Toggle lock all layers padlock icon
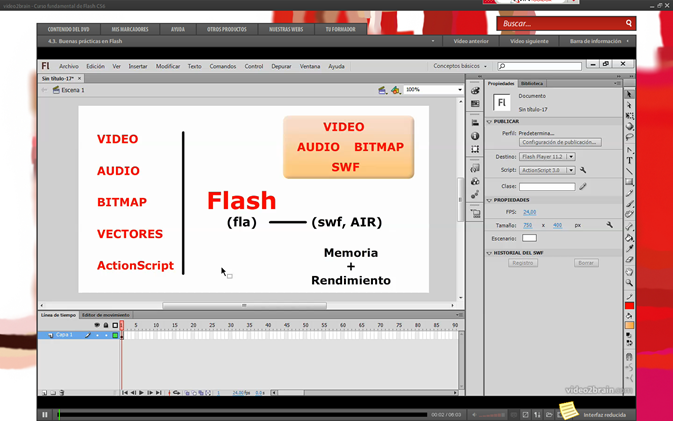Viewport: 673px width, 421px height. [106, 325]
